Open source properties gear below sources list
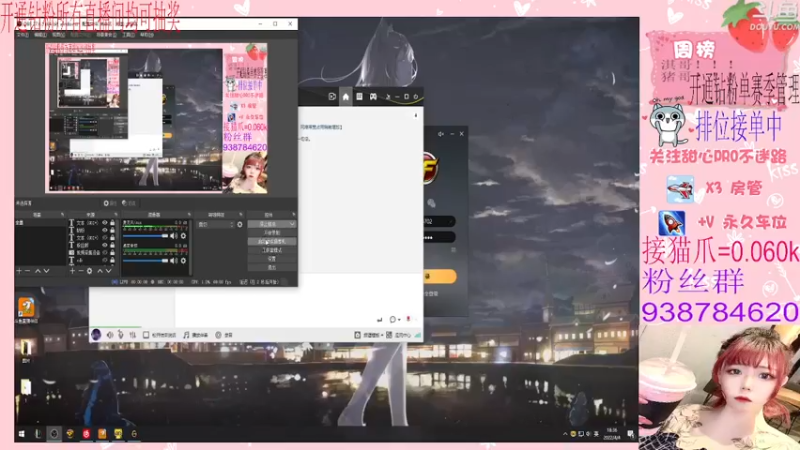 (89, 271)
